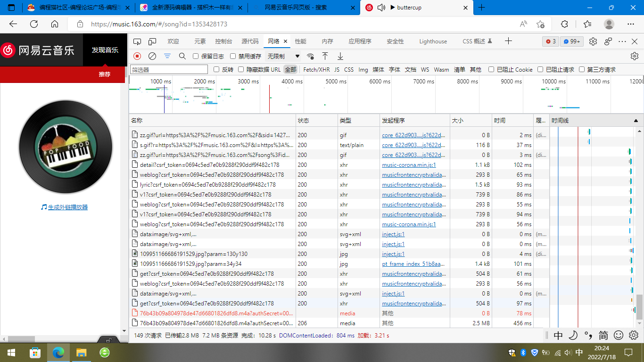Open Microsoft Store from the taskbar
Image resolution: width=644 pixels, height=362 pixels.
tap(35, 353)
